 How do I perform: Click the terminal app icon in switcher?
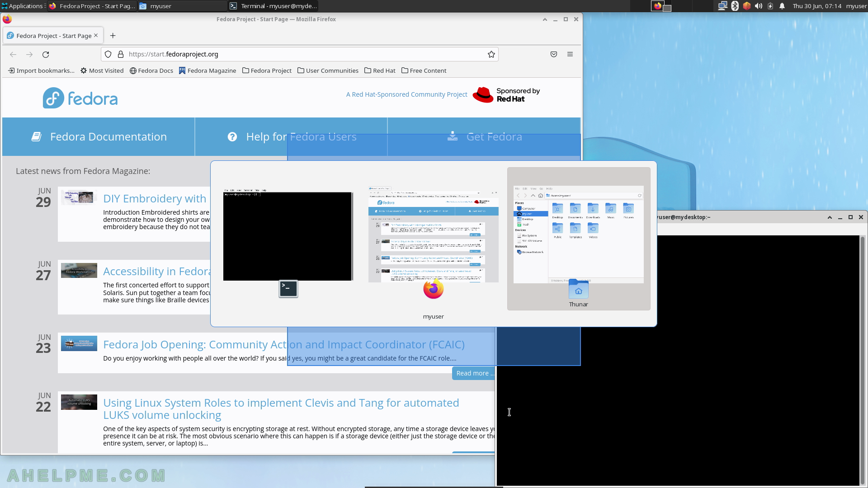point(288,289)
